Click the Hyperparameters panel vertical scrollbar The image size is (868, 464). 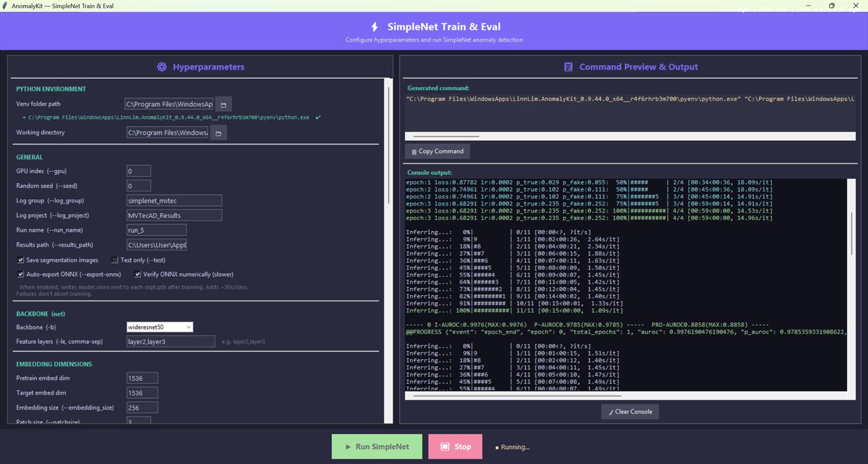pos(389,146)
